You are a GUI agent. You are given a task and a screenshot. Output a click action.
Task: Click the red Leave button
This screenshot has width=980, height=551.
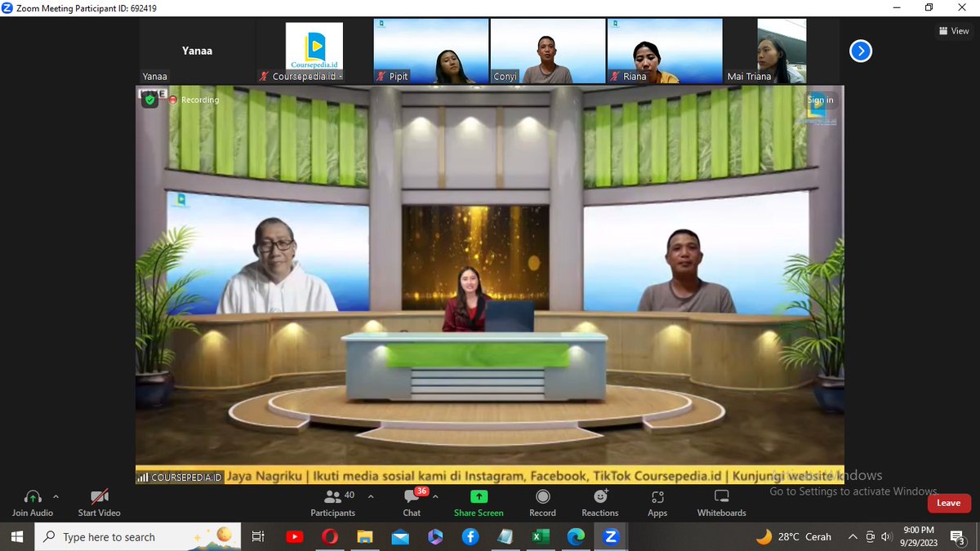tap(948, 503)
